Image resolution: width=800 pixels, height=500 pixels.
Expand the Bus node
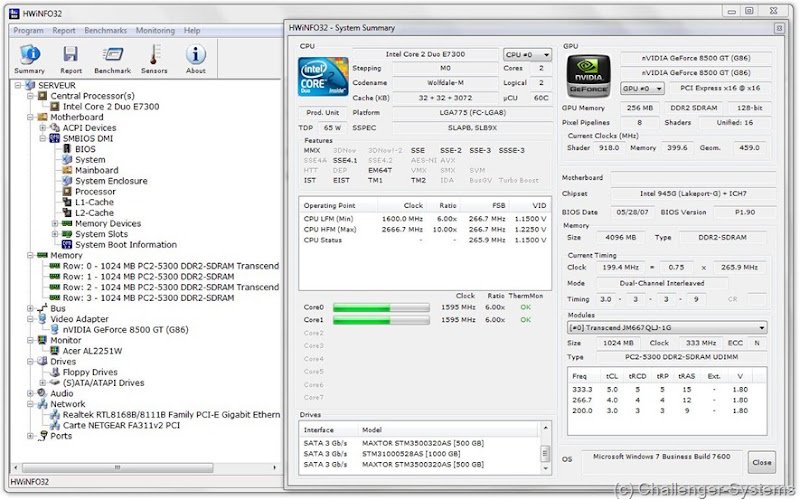(x=31, y=309)
